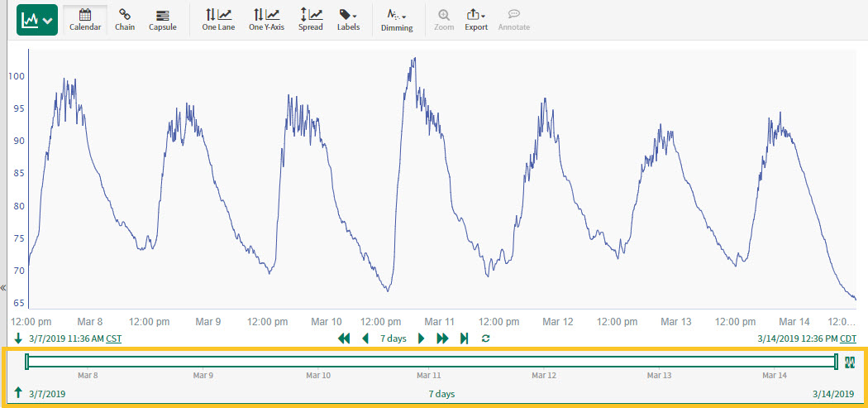Click the binoculars icon beside range slider
The height and width of the screenshot is (408, 868).
[x=849, y=361]
